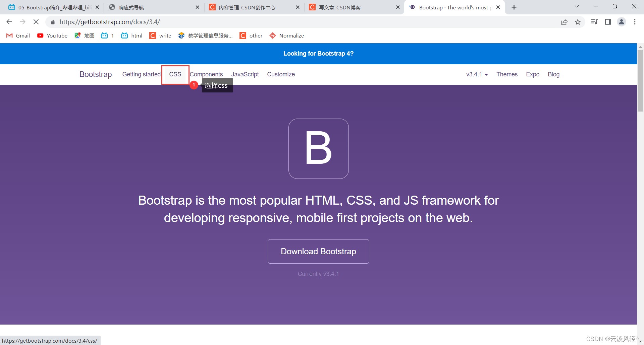
Task: Open Expo link
Action: (x=533, y=74)
